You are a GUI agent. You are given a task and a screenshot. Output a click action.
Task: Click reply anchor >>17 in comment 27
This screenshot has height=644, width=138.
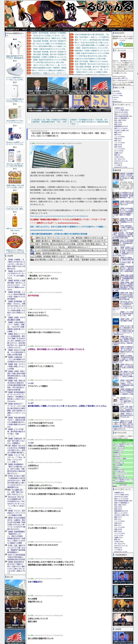click(x=31, y=403)
